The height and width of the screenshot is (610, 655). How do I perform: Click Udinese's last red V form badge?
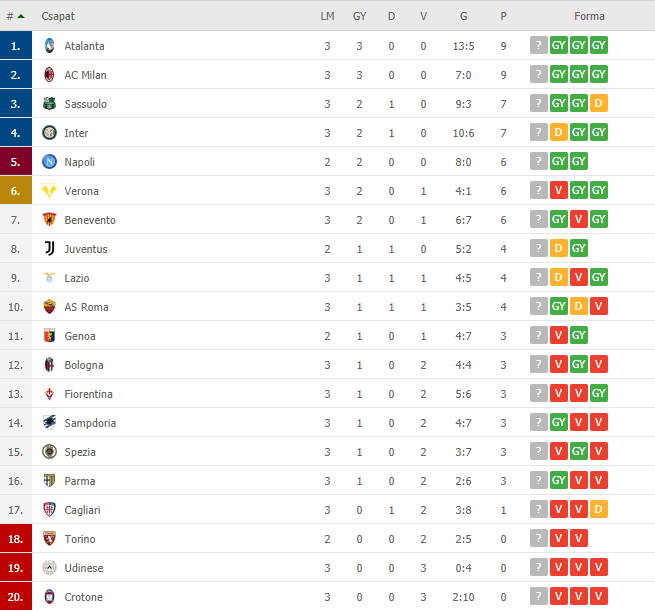coord(599,567)
